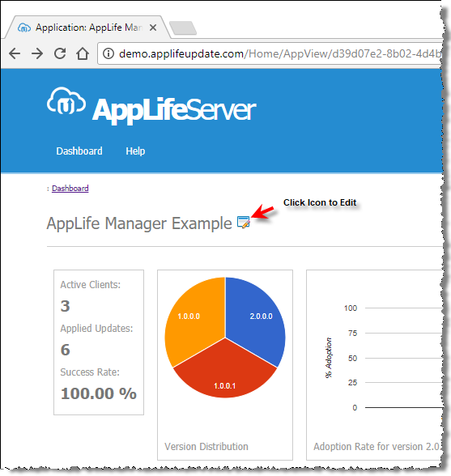Click the edit application icon beside the title

point(243,223)
